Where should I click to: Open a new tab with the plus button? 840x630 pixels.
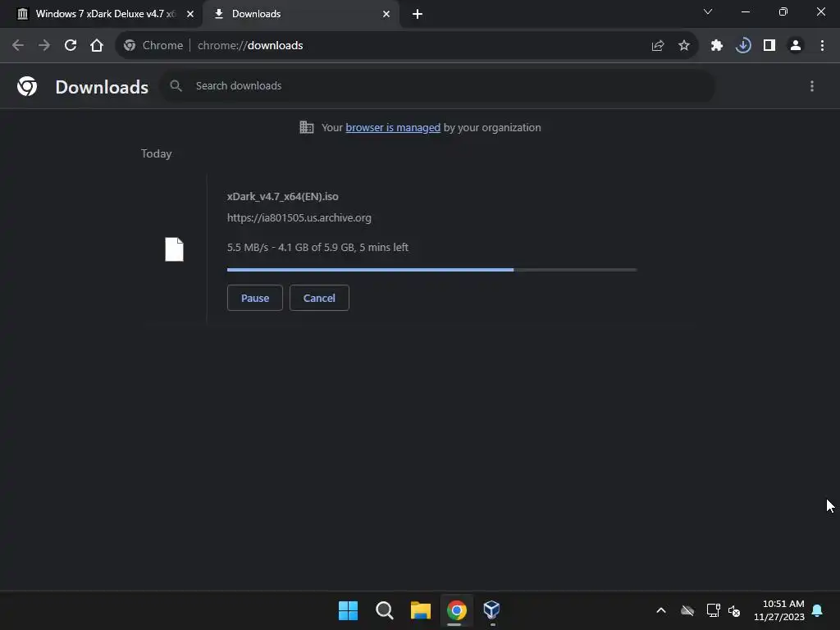click(418, 14)
